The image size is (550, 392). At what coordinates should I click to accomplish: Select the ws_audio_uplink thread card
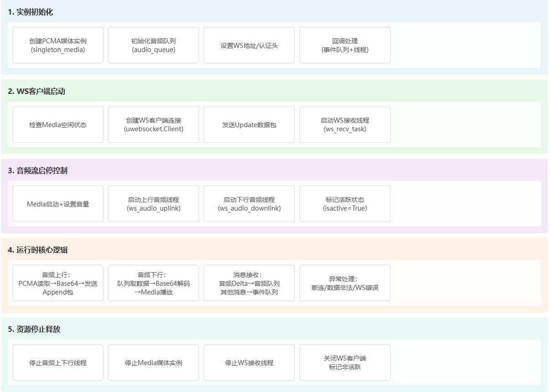(x=154, y=204)
